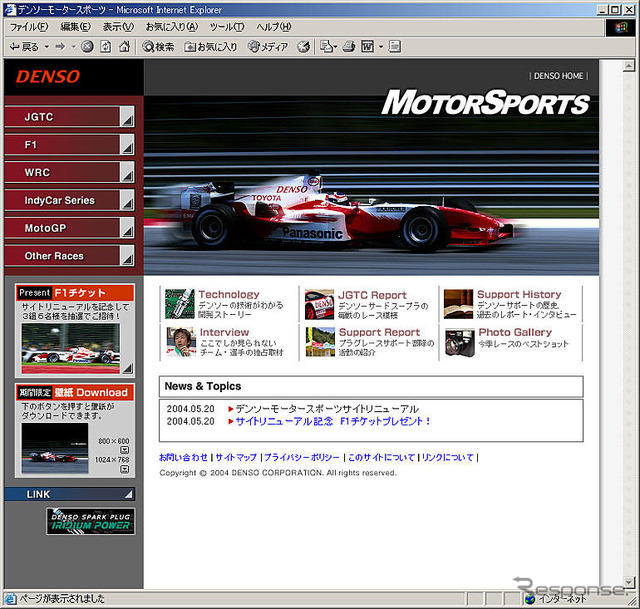
Task: Open the 編集(E) menu
Action: coord(76,27)
